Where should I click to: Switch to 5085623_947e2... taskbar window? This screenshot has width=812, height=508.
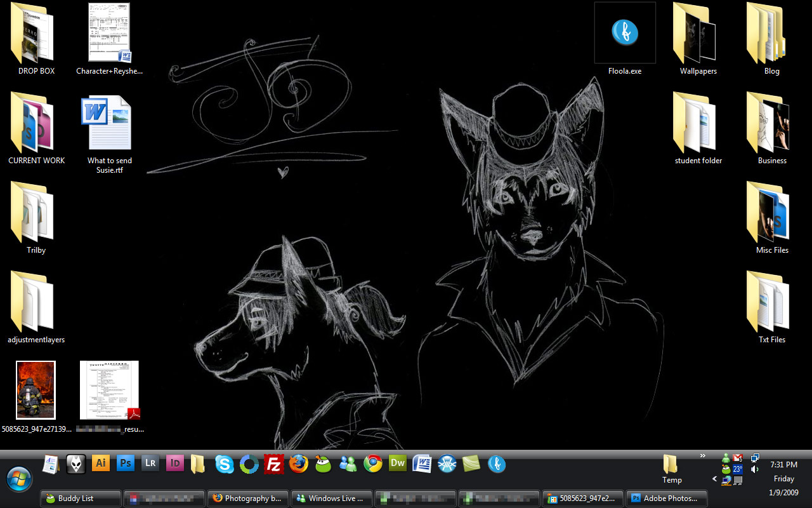[582, 498]
